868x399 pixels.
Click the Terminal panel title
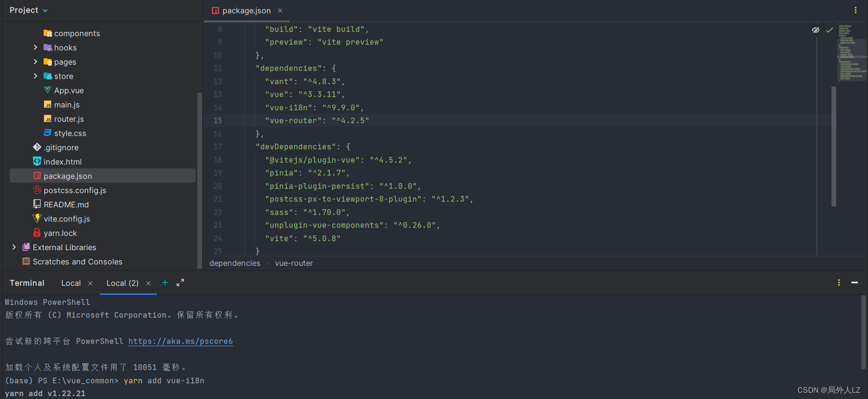[27, 283]
